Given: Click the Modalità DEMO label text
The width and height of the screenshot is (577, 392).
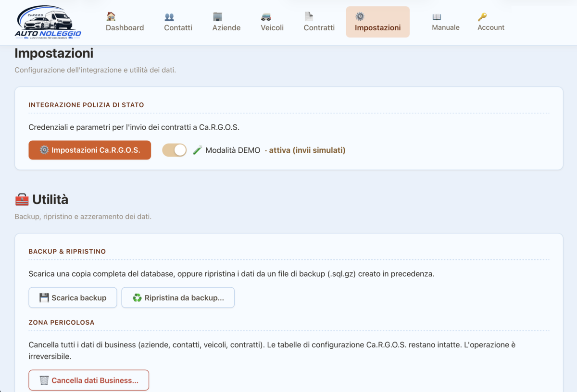Looking at the screenshot, I should tap(233, 150).
